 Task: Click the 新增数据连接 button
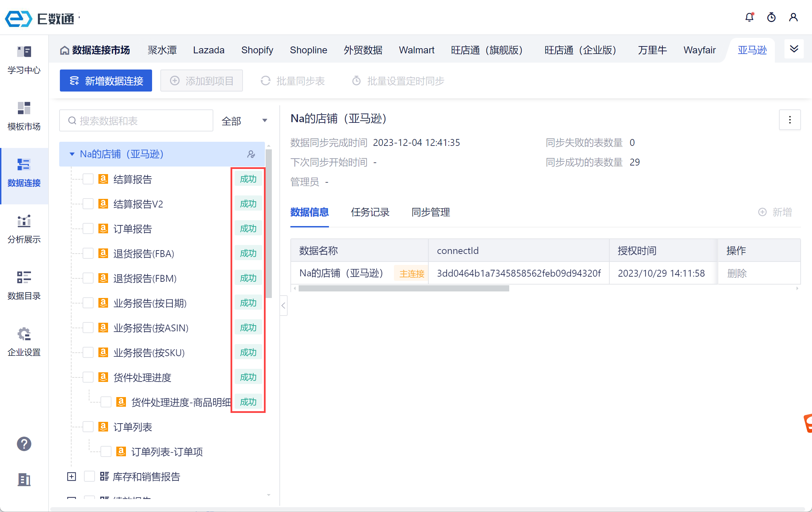coord(106,81)
